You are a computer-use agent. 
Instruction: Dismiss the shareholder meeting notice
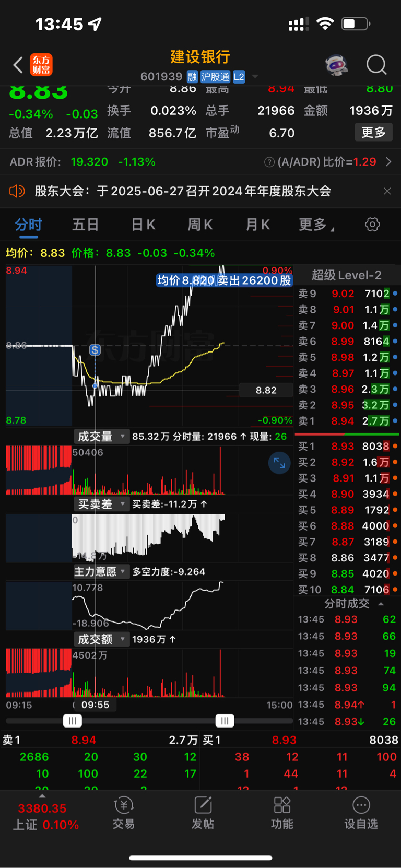[x=387, y=191]
